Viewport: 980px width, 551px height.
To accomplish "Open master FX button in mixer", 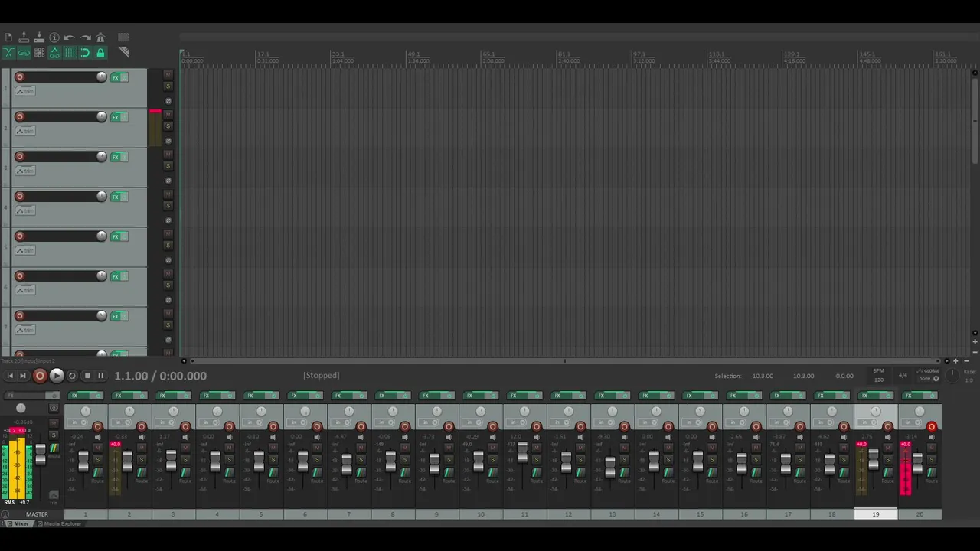I will (25, 396).
